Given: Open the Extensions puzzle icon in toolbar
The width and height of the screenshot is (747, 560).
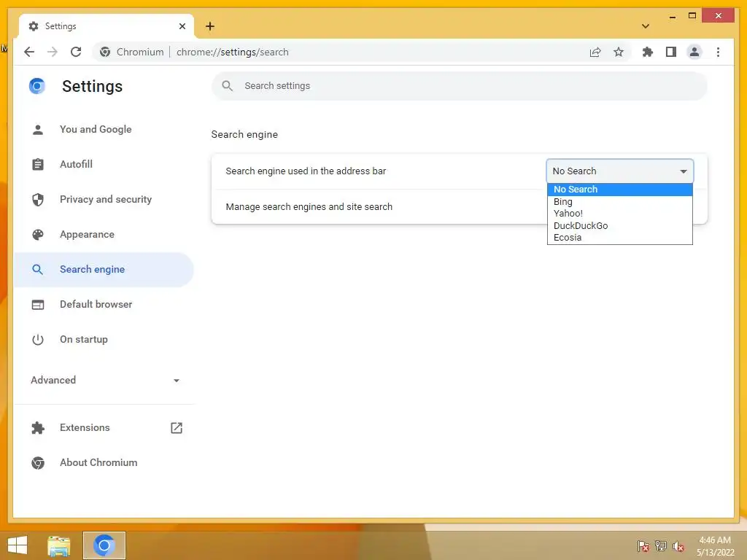Looking at the screenshot, I should tap(648, 52).
